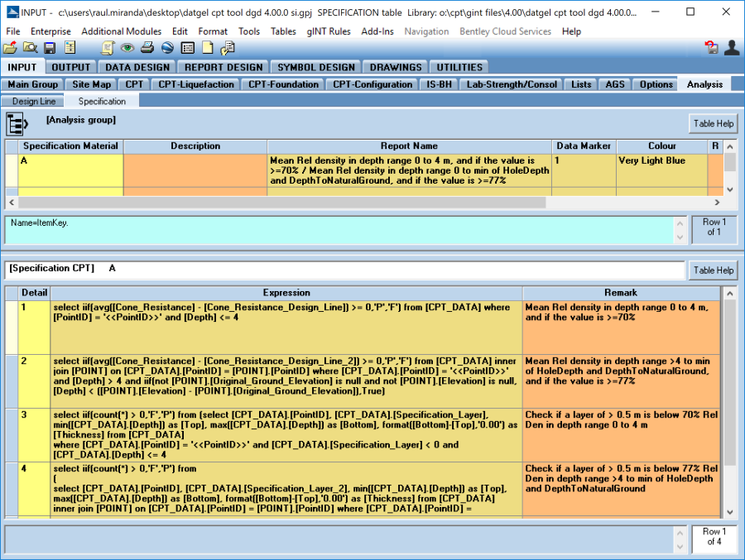
Task: Click the blank new page icon
Action: (x=207, y=48)
